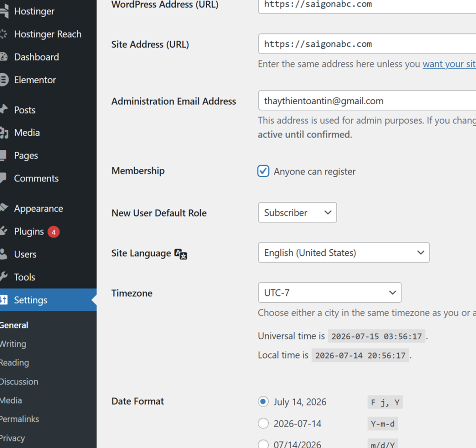Click the 'm/d/Y' format code
This screenshot has height=448, width=476.
point(383,444)
